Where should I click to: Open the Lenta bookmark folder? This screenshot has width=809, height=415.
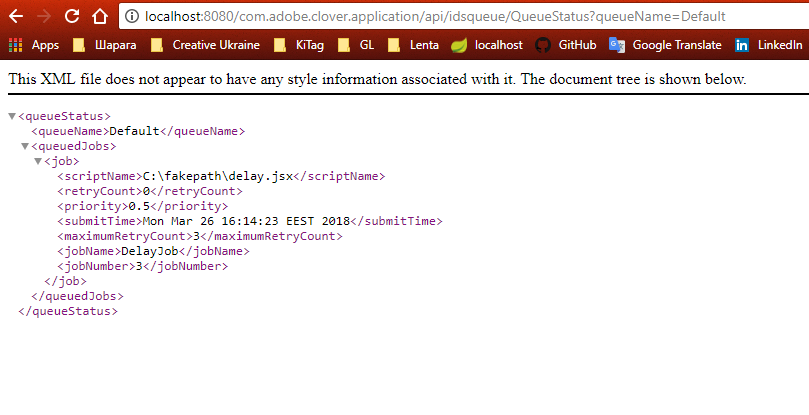coord(414,45)
